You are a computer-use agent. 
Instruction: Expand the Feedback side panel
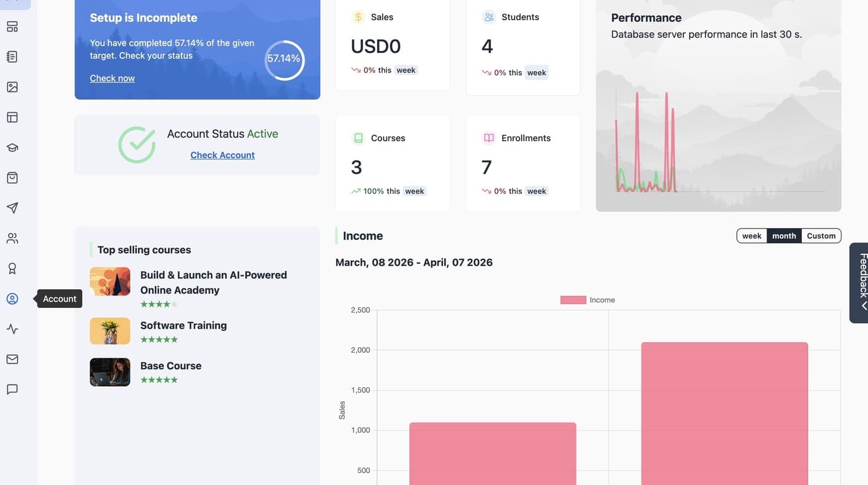point(859,283)
